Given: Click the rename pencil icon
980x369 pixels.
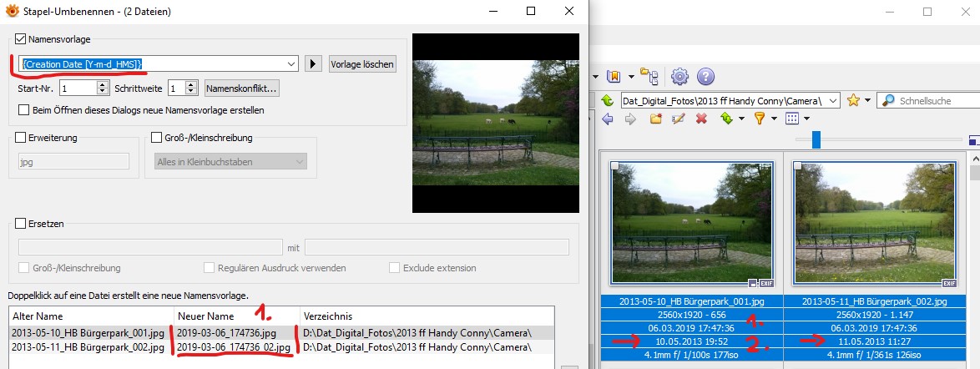Looking at the screenshot, I should [x=678, y=119].
